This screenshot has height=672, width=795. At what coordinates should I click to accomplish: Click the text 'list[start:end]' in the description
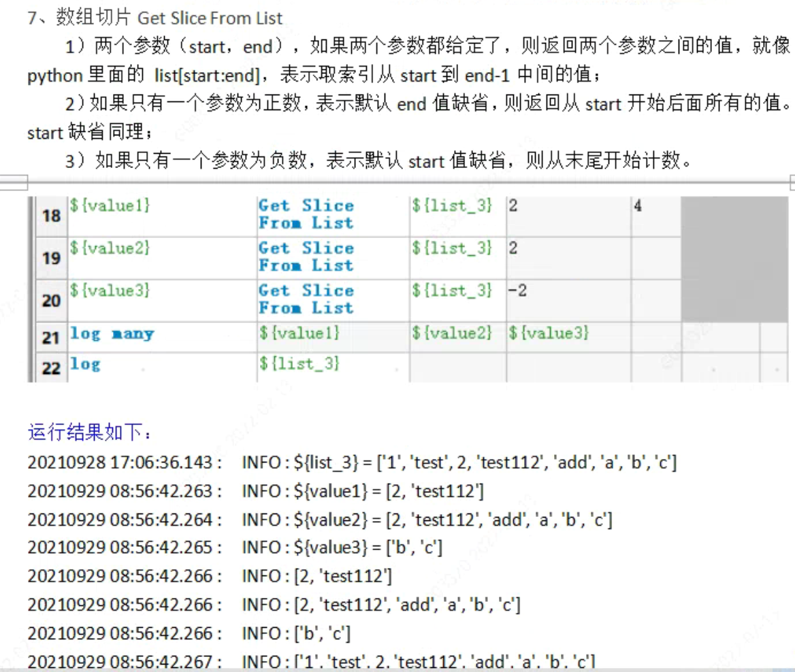coord(207,75)
